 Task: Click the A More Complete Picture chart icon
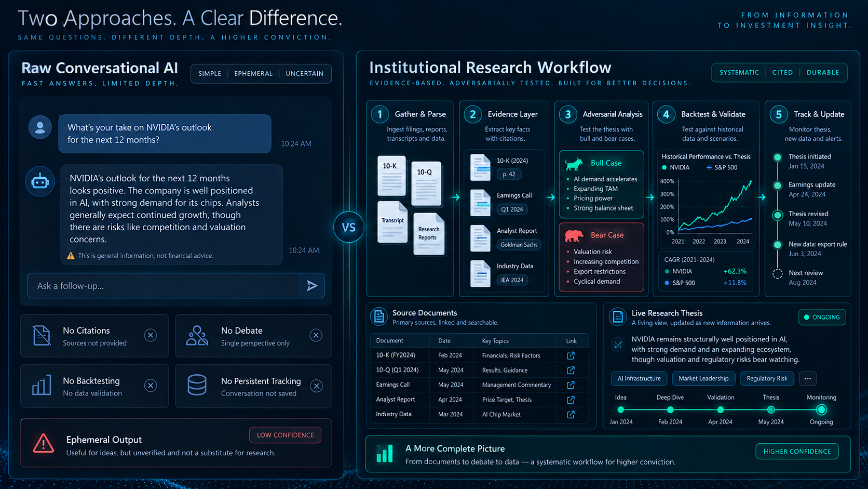[x=385, y=454]
